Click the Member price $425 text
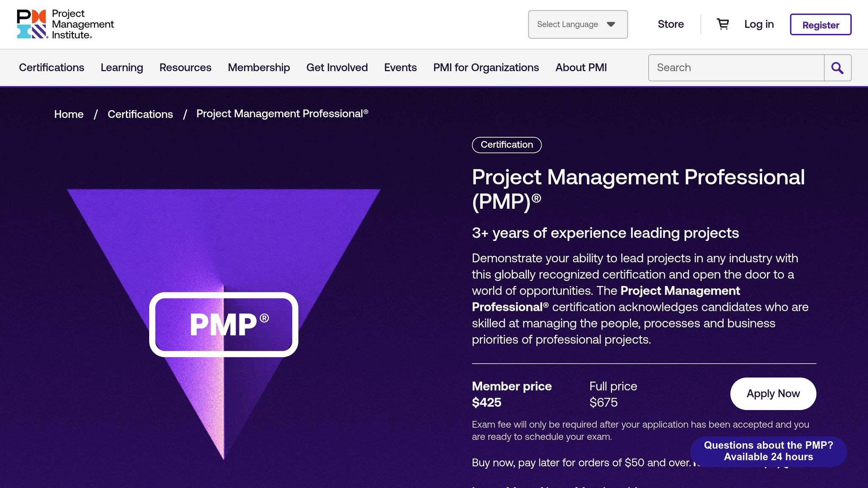868x488 pixels. coord(512,394)
